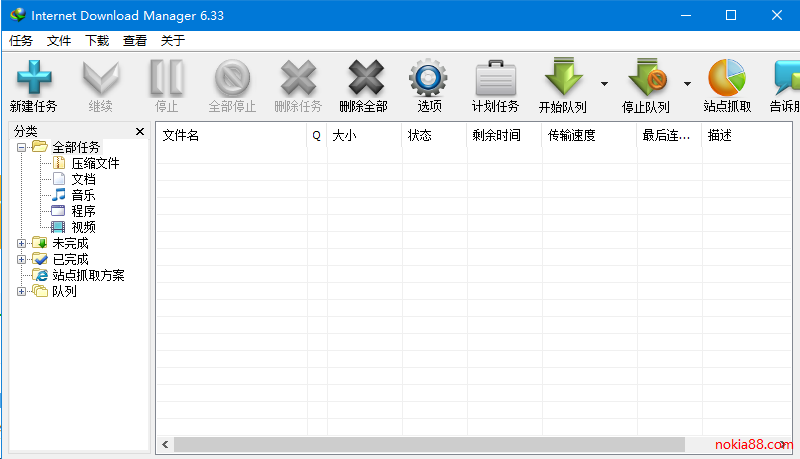Open the 任务 menu

pos(21,41)
